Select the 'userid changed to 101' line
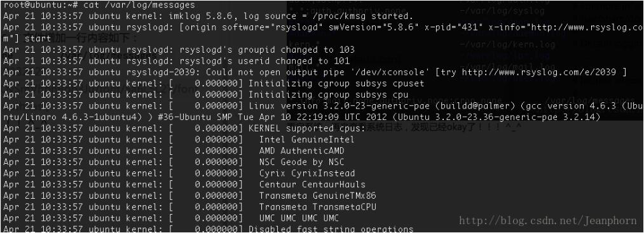 click(176, 61)
